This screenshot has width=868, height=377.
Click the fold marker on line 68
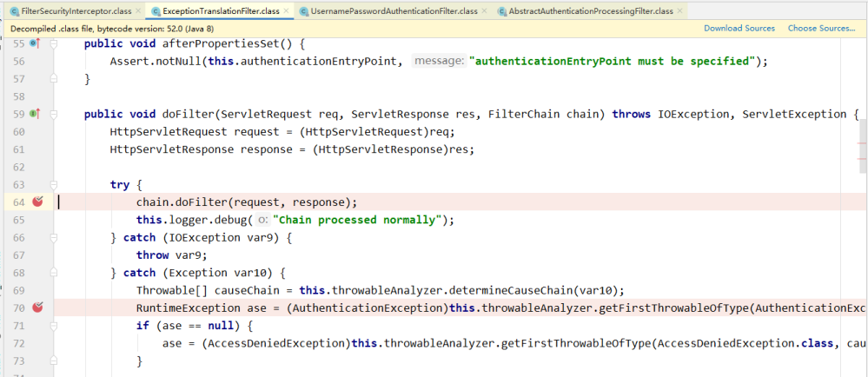point(54,273)
